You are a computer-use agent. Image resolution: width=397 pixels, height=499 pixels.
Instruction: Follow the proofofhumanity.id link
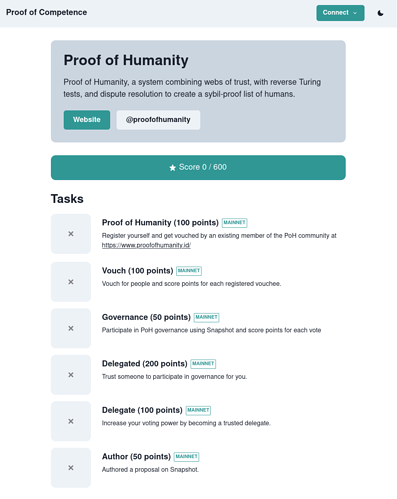click(146, 245)
